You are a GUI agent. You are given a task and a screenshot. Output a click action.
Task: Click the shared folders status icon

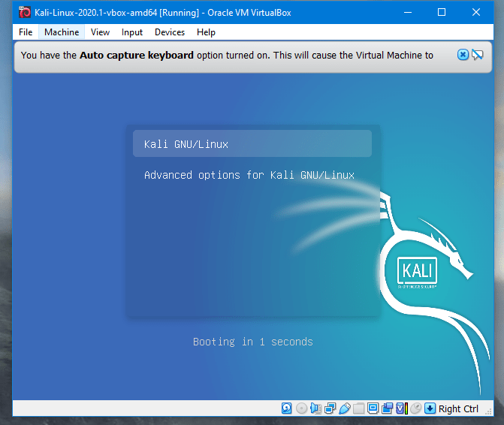coord(358,408)
